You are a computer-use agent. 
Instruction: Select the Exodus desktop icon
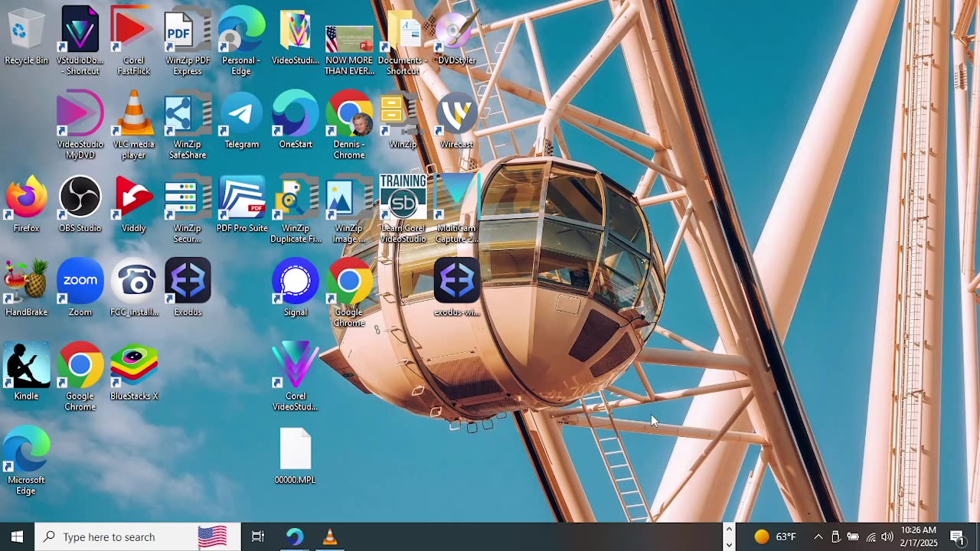pos(188,289)
